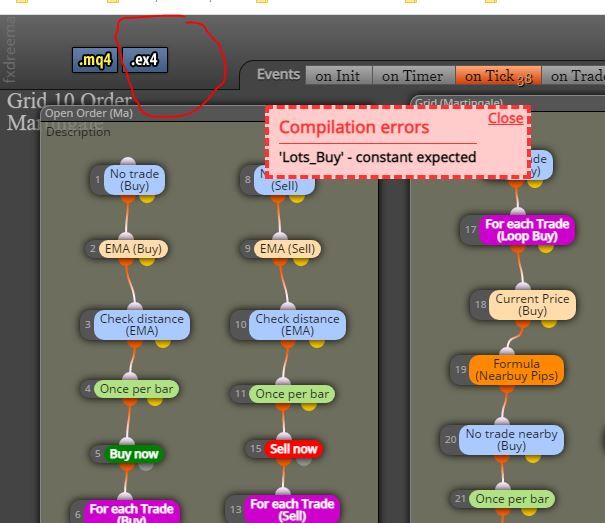Compile project with the .ex4 button
The height and width of the screenshot is (523, 605).
pos(145,60)
